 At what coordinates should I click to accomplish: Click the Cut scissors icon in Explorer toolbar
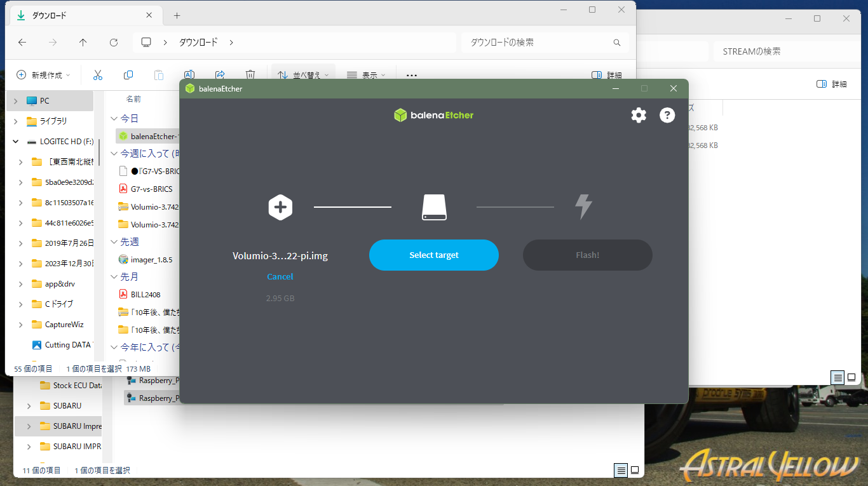(98, 75)
